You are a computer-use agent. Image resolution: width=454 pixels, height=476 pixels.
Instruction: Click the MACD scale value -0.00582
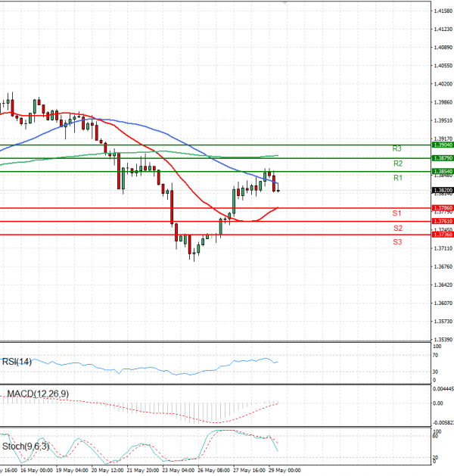443,423
